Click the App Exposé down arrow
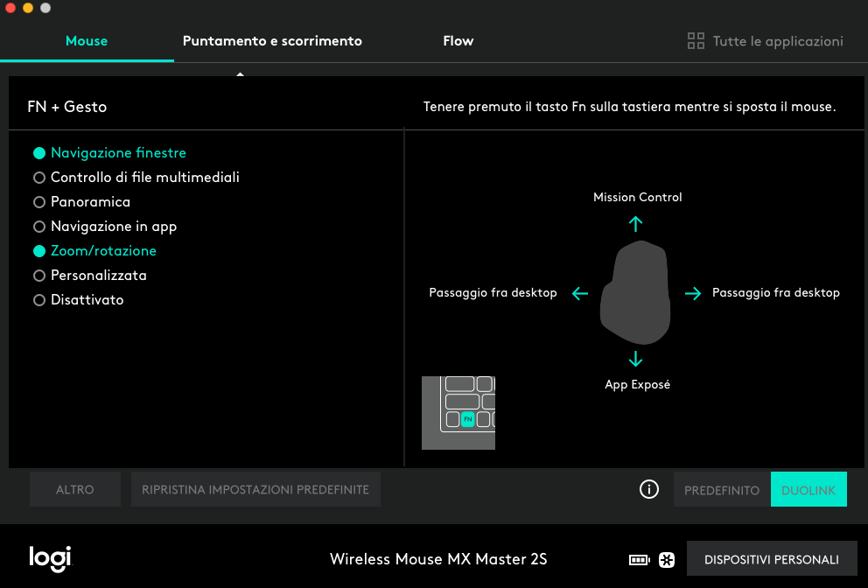Screen dimensions: 868x588 [x=636, y=359]
